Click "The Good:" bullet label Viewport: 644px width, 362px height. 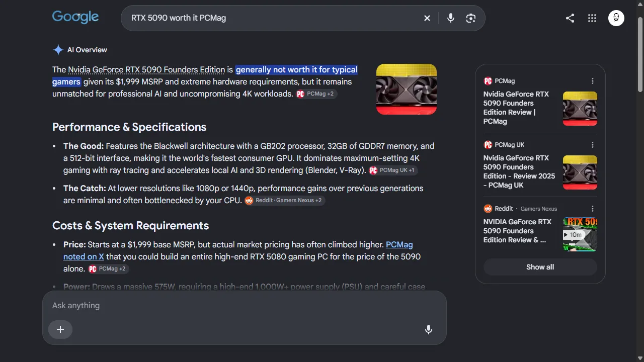coord(84,146)
